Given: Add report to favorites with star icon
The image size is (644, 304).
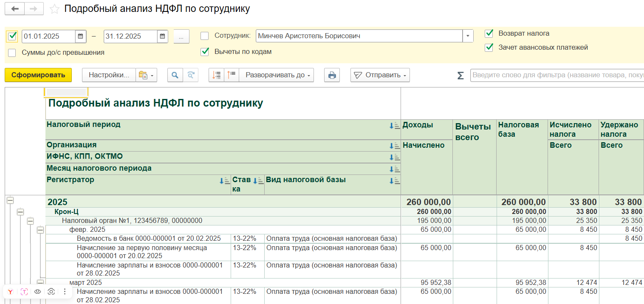Looking at the screenshot, I should pyautogui.click(x=54, y=9).
